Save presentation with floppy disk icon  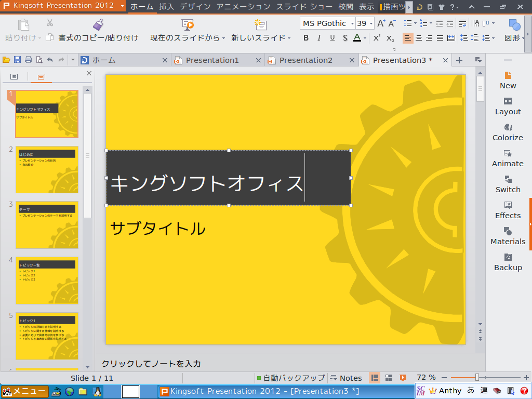(x=17, y=60)
